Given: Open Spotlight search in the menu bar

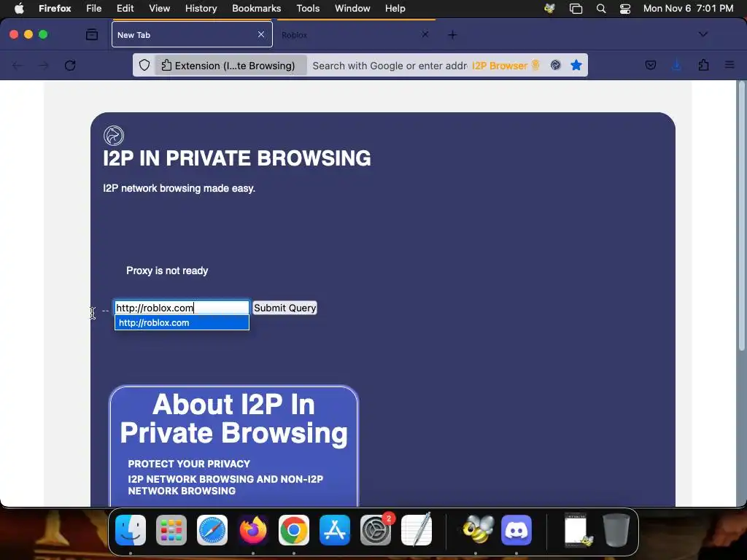Looking at the screenshot, I should coord(601,9).
